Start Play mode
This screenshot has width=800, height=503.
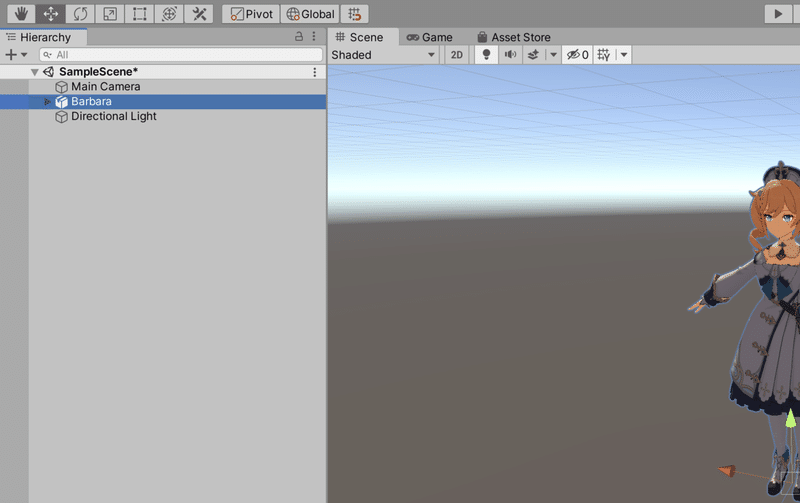pos(778,14)
